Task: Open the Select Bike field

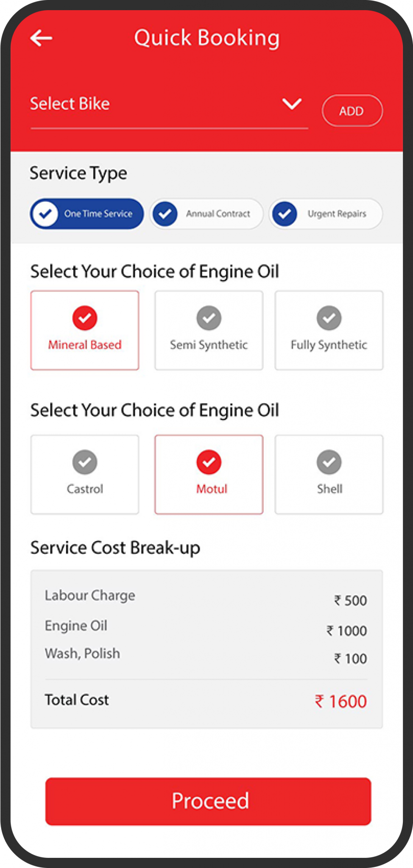Action: click(x=169, y=108)
